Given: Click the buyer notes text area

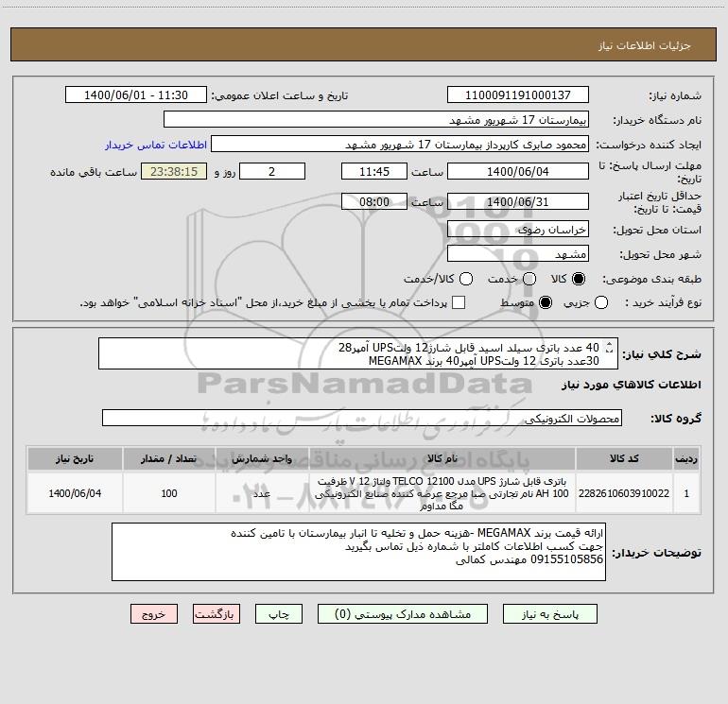Looking at the screenshot, I should click(x=358, y=552).
